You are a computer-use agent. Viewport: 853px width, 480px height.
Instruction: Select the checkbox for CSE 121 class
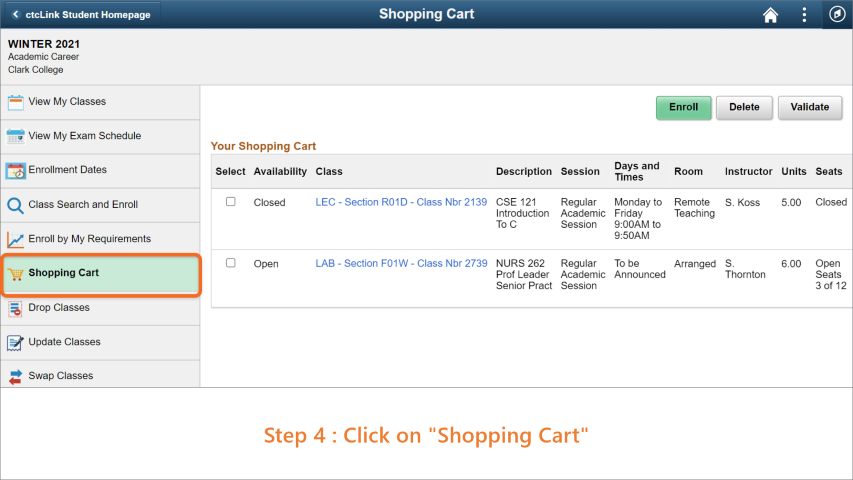[x=231, y=201]
